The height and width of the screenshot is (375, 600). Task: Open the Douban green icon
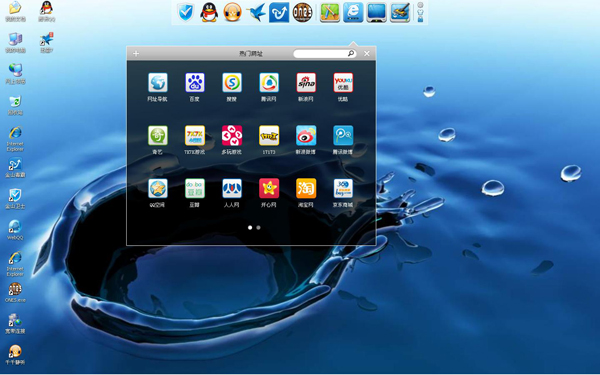195,188
